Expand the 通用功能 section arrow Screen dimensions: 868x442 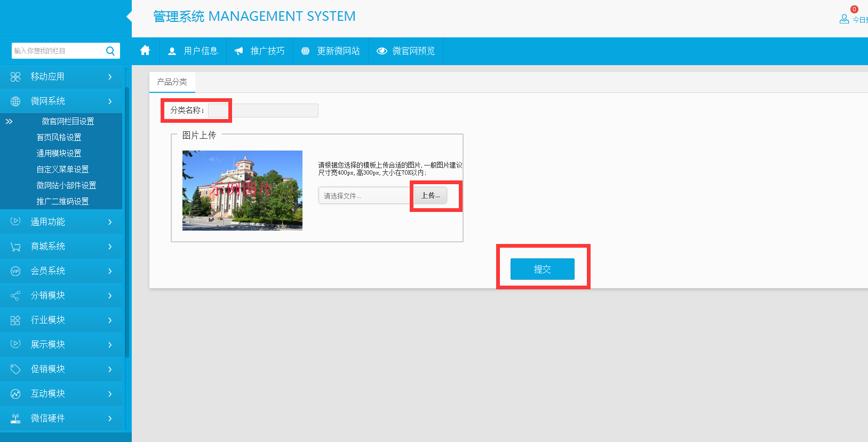click(110, 222)
